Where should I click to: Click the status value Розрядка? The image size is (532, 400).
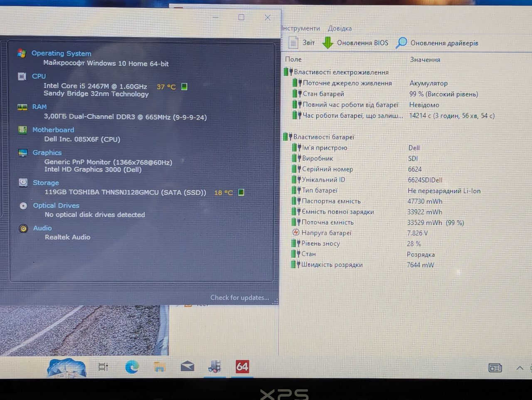pyautogui.click(x=421, y=254)
